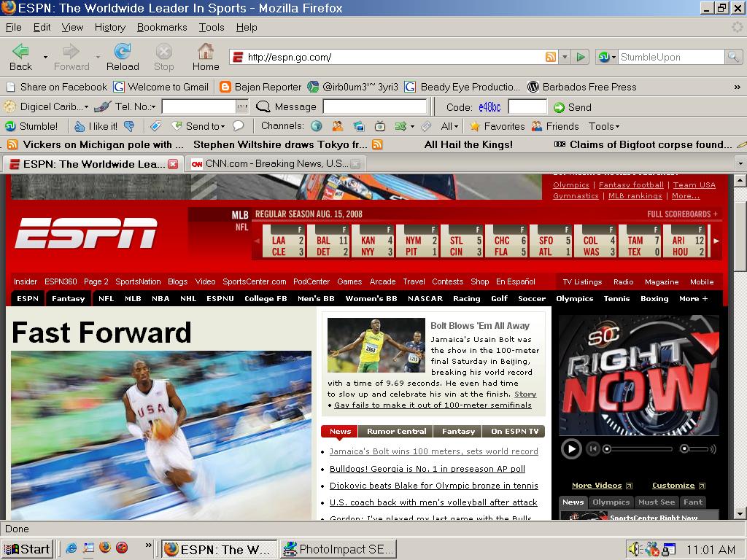This screenshot has width=747, height=560.
Task: Select the TV video channel icon
Action: tap(379, 126)
